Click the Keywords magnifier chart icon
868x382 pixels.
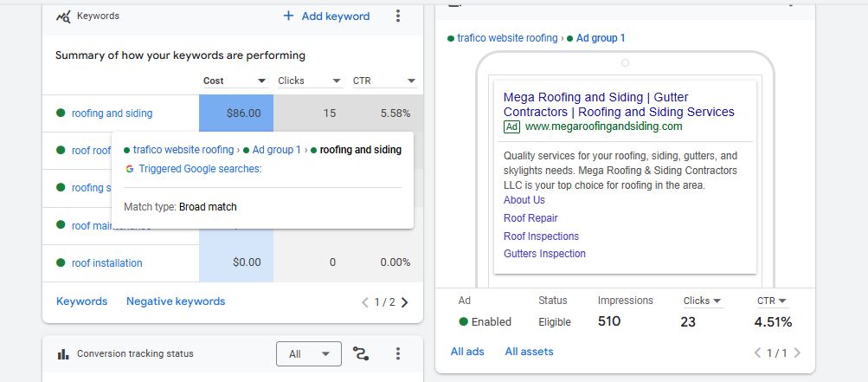point(63,16)
